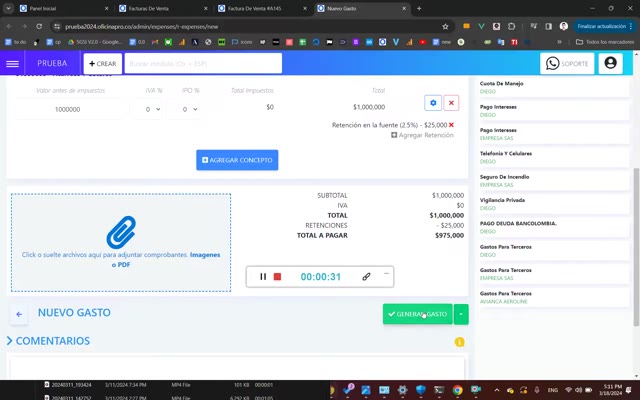Reload the page
The image size is (640, 400).
39,27
